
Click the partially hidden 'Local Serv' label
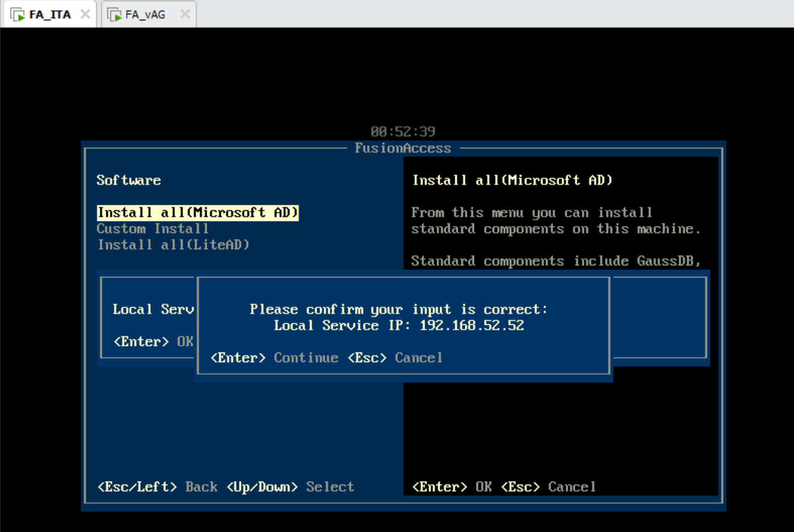(153, 309)
